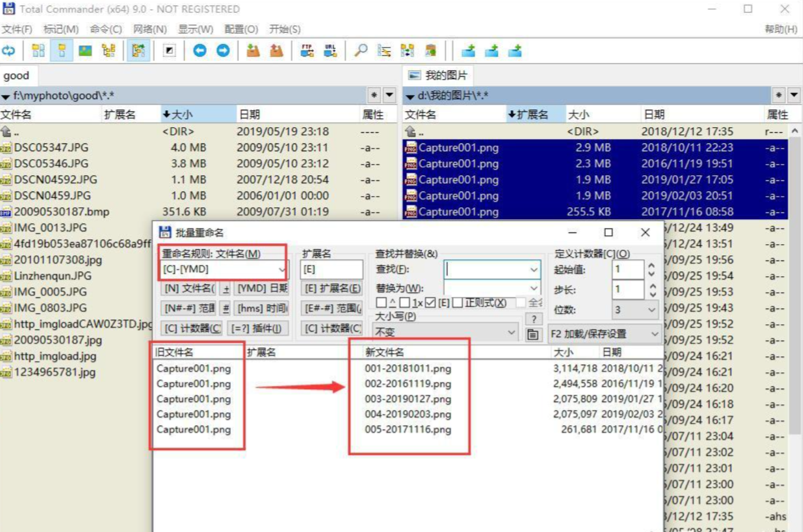Click the invert selection toolbar icon
This screenshot has height=532, width=803.
(169, 51)
